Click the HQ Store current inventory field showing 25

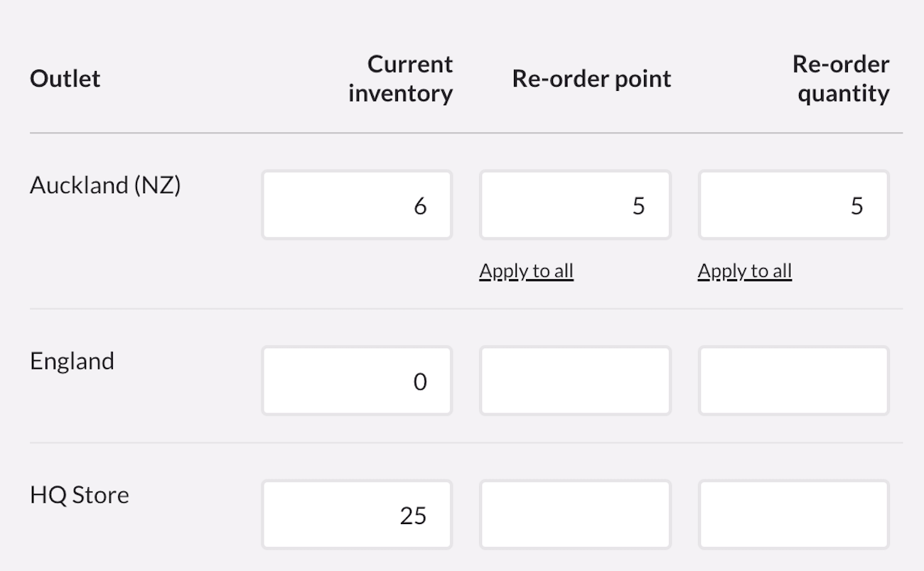point(357,513)
